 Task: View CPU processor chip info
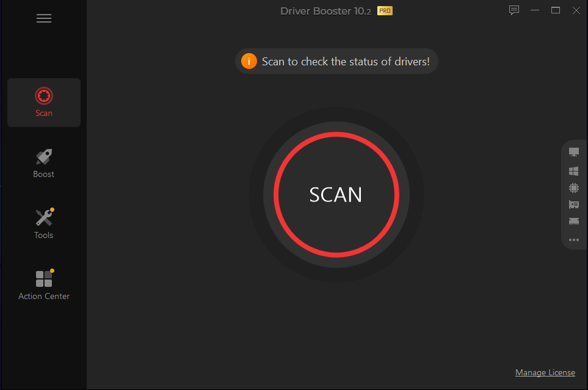pos(574,188)
